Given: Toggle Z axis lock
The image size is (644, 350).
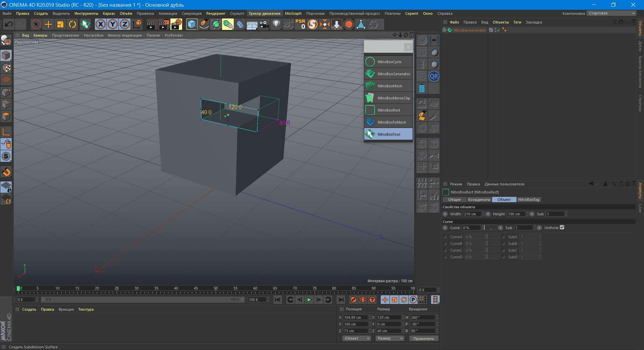Looking at the screenshot, I should (x=125, y=24).
